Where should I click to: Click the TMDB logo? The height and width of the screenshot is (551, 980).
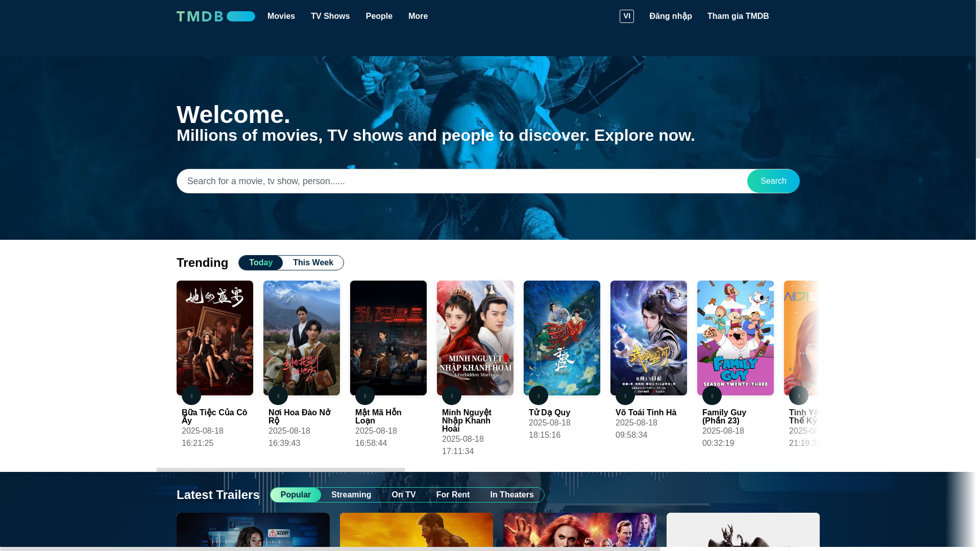tap(215, 16)
